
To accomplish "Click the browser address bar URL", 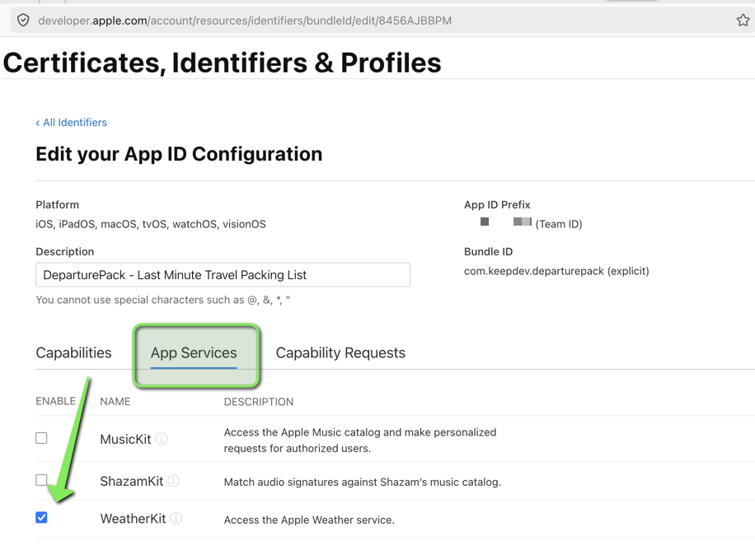I will pyautogui.click(x=245, y=21).
